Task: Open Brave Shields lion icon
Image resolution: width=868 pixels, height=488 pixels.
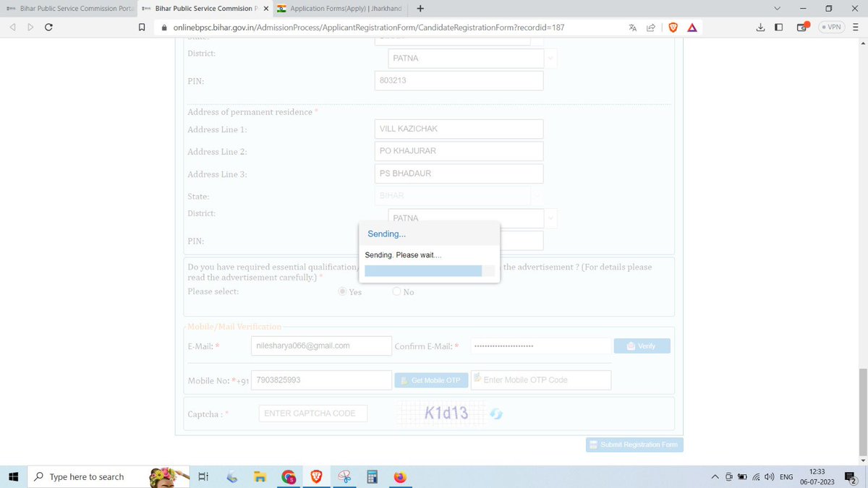Action: point(673,27)
